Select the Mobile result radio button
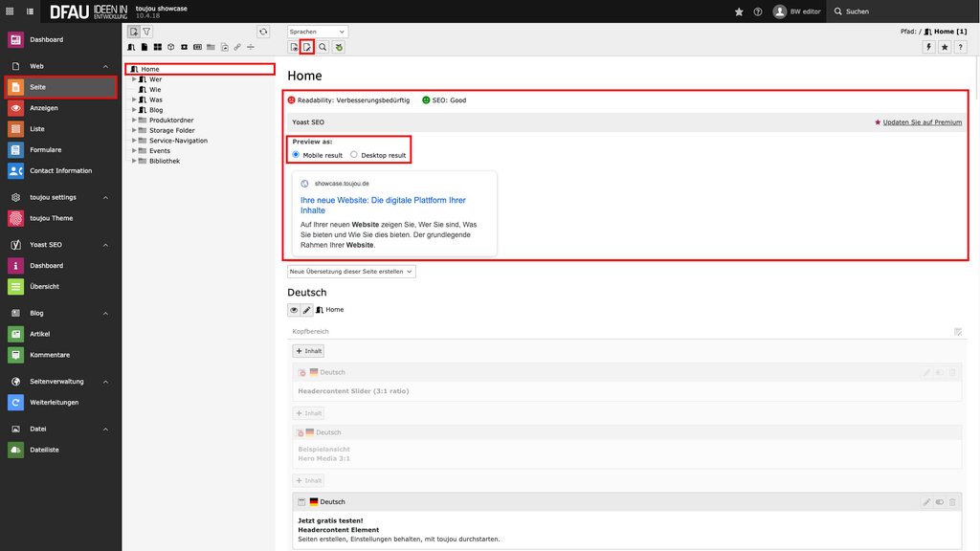980x551 pixels. point(296,154)
